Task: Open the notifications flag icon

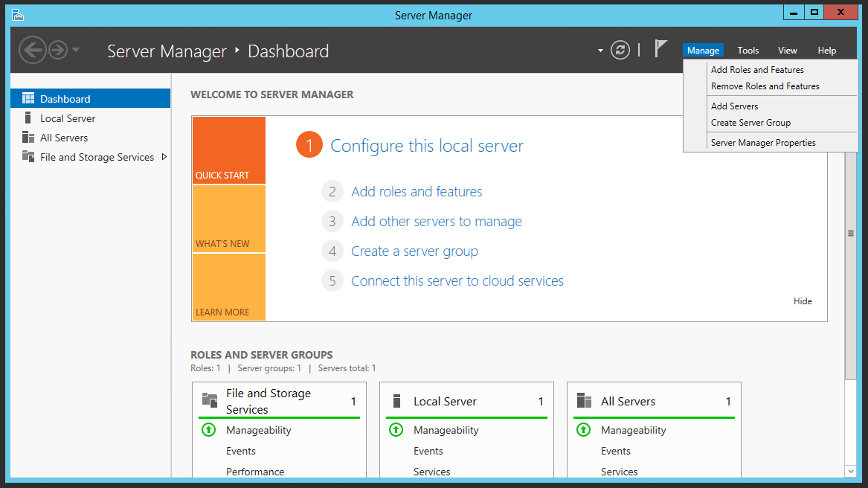Action: click(x=660, y=48)
